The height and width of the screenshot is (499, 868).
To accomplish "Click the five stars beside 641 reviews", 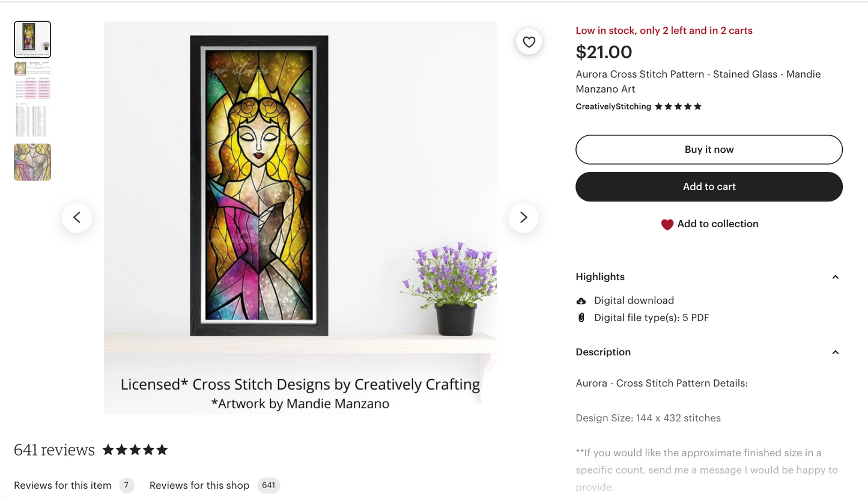I will click(135, 450).
